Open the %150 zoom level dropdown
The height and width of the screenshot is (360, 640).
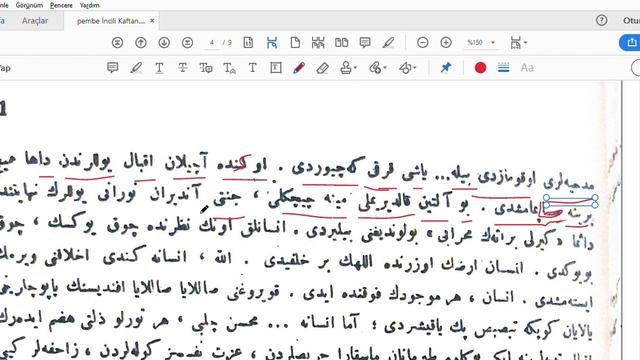pyautogui.click(x=481, y=42)
